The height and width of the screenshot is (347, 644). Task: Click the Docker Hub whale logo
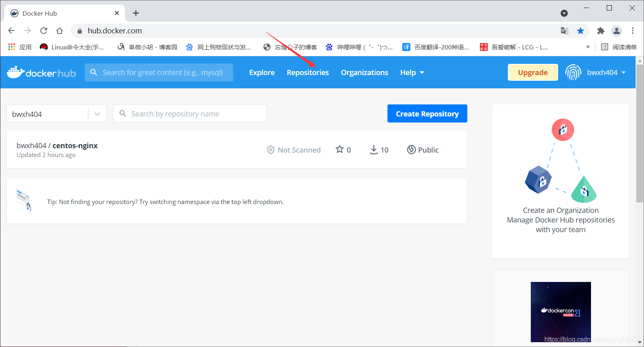point(41,72)
